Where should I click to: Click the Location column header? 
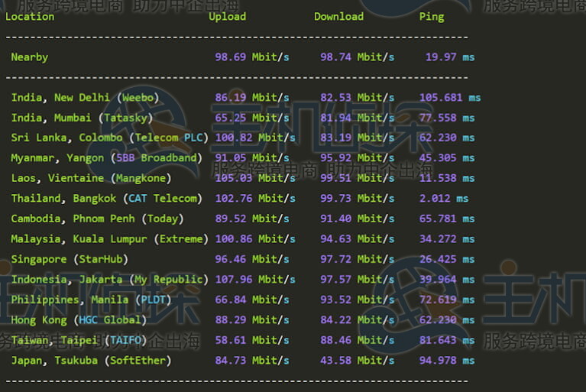pos(30,16)
